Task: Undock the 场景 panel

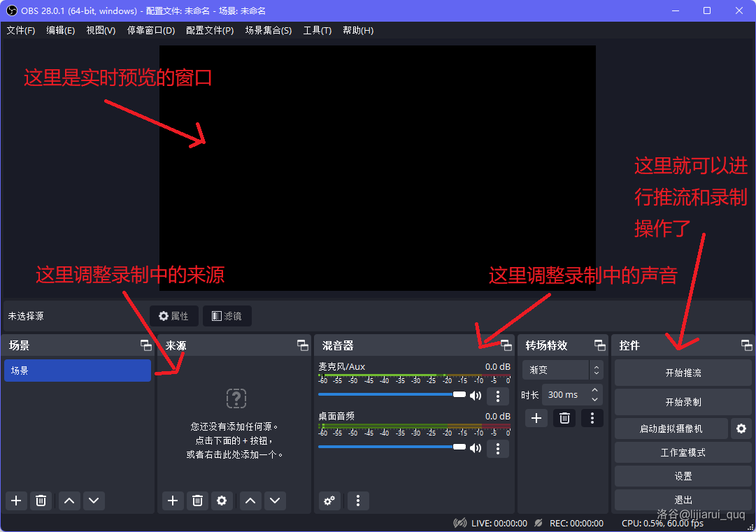Action: point(145,345)
